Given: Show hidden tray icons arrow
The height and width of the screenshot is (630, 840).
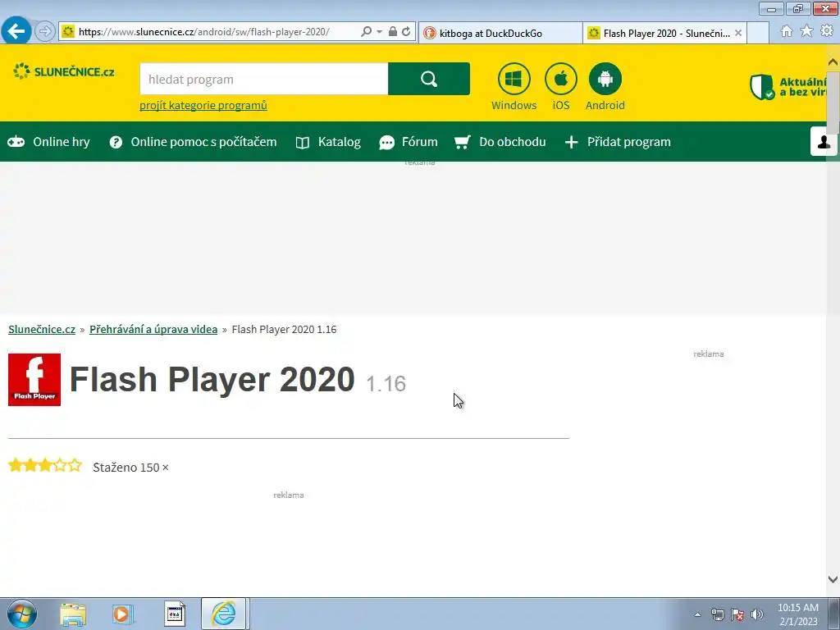Looking at the screenshot, I should pyautogui.click(x=697, y=614).
